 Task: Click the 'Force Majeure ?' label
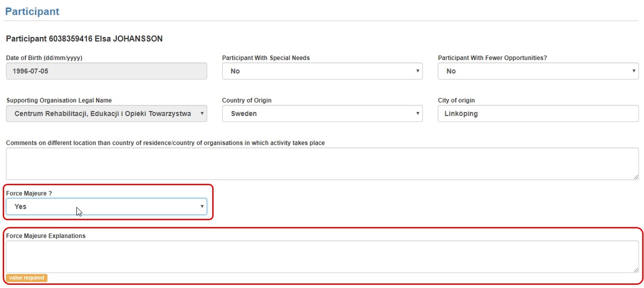(29, 193)
